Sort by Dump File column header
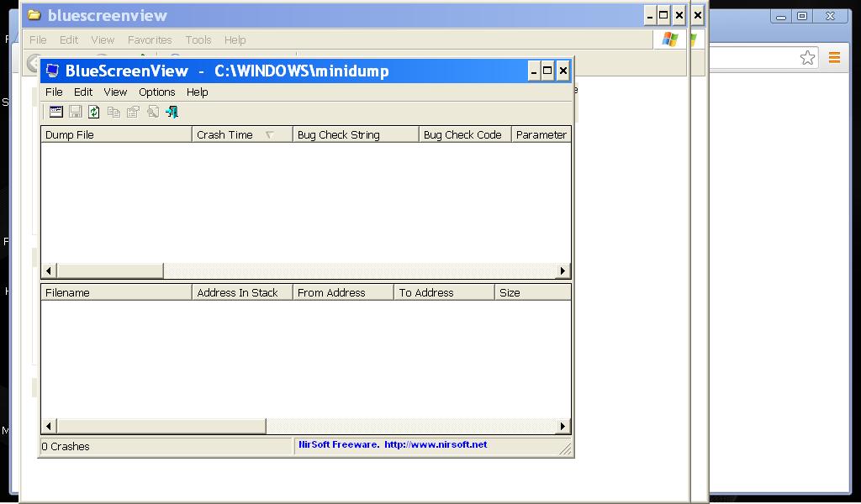This screenshot has width=861, height=504. 116,134
